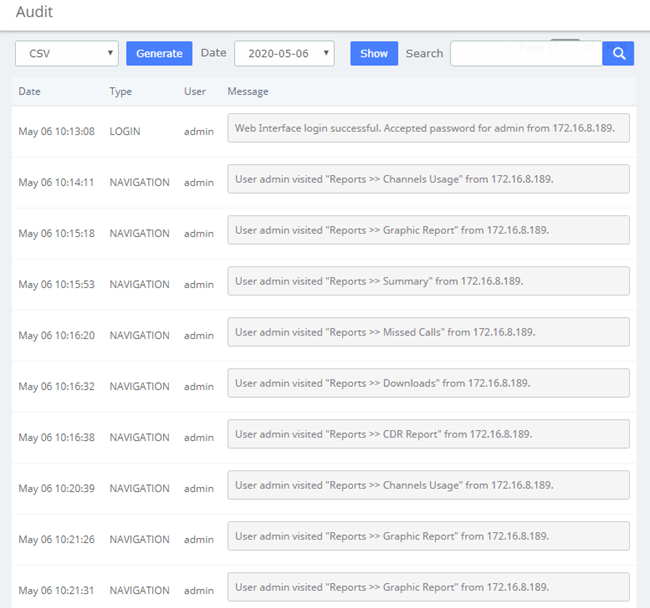Open the 2020-05-06 date dropdown
This screenshot has width=650, height=608.
(x=284, y=53)
